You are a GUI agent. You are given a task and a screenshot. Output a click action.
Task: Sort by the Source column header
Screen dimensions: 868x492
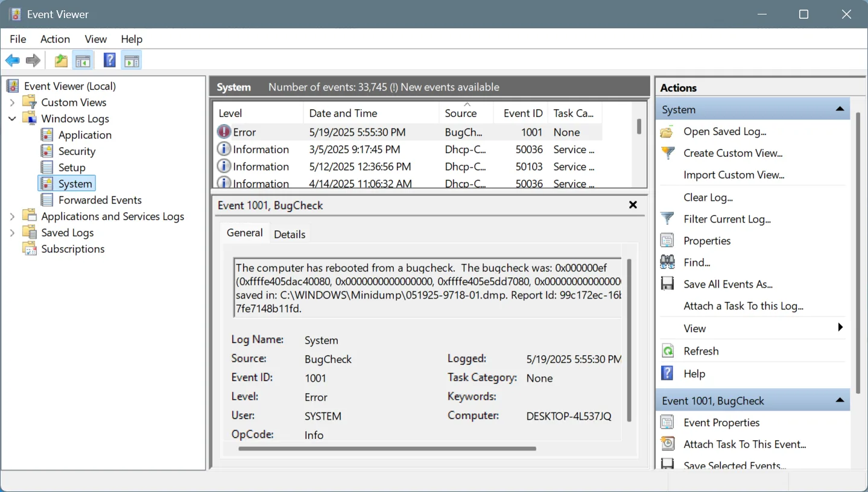pos(466,113)
